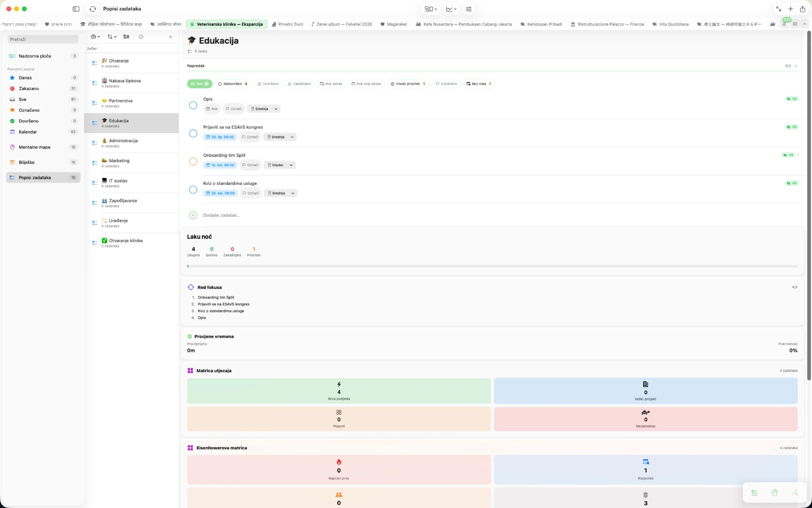Open Nadzorna ploča in sidebar
The image size is (812, 508).
pyautogui.click(x=43, y=56)
